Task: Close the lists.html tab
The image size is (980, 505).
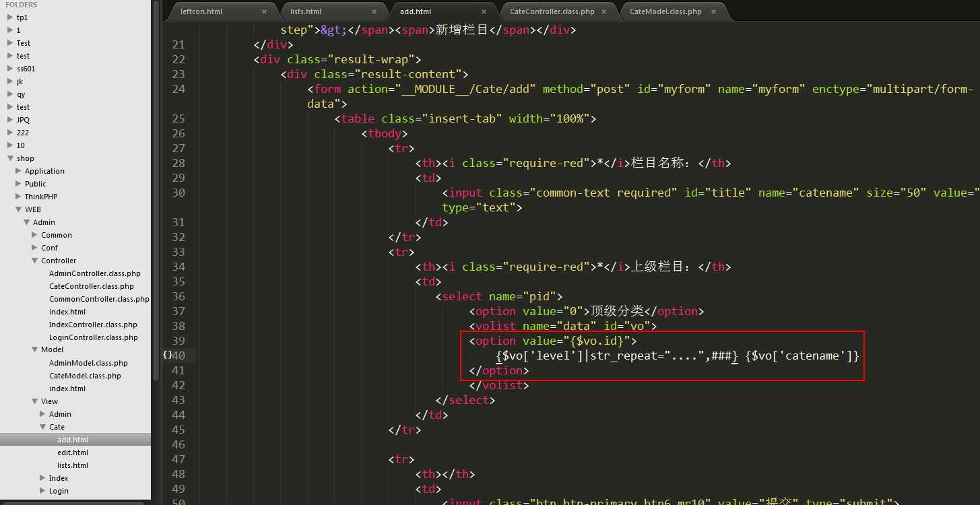Action: (374, 11)
